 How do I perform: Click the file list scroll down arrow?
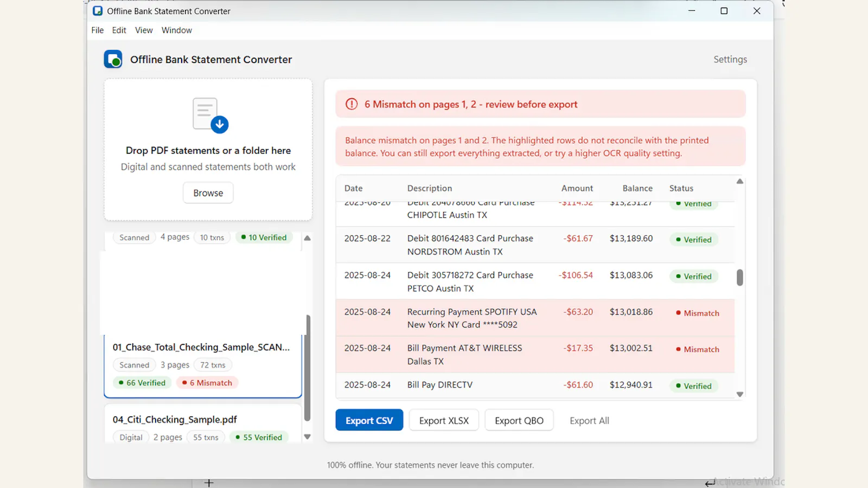point(308,437)
